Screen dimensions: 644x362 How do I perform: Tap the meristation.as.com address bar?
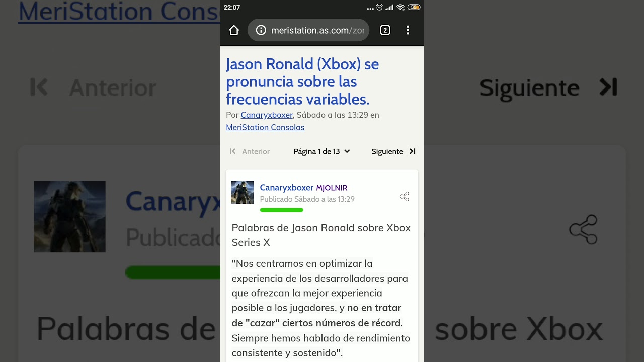(x=308, y=30)
